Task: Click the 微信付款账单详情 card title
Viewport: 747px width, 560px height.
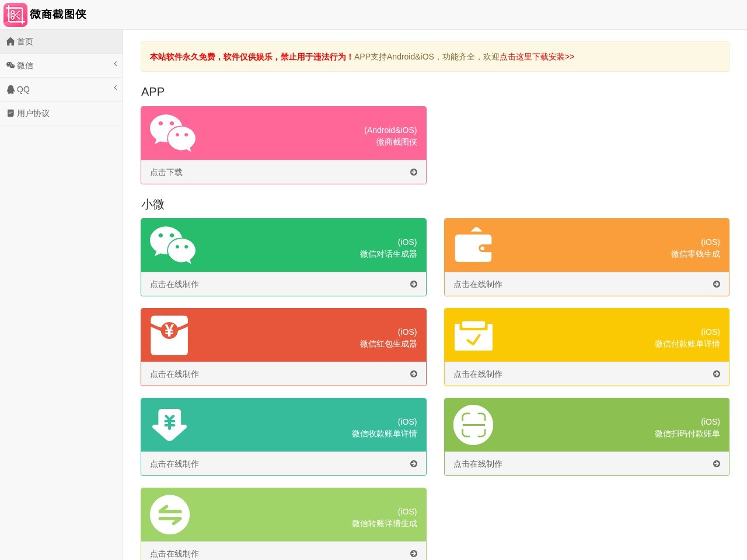Action: point(687,344)
